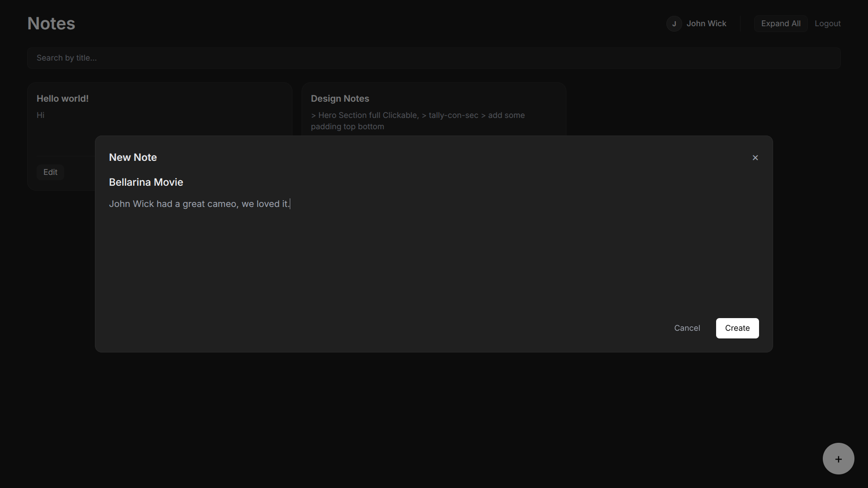Click the Hero Section note preview text
This screenshot has width=868, height=488.
coord(418,121)
